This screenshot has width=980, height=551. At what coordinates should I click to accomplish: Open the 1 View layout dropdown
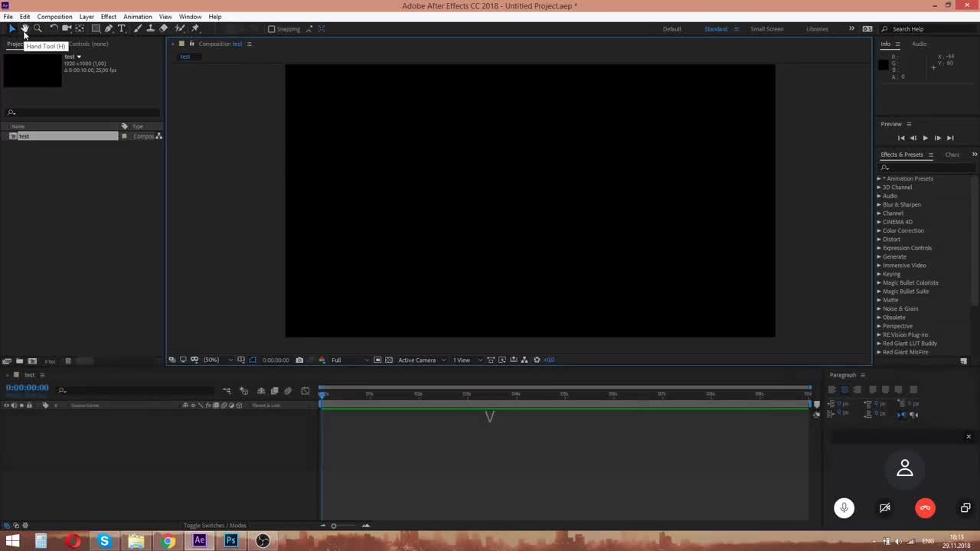[x=467, y=360]
